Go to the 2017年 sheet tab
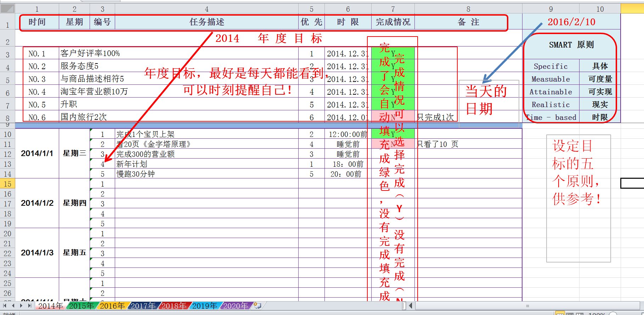This screenshot has width=644, height=315. click(x=143, y=306)
